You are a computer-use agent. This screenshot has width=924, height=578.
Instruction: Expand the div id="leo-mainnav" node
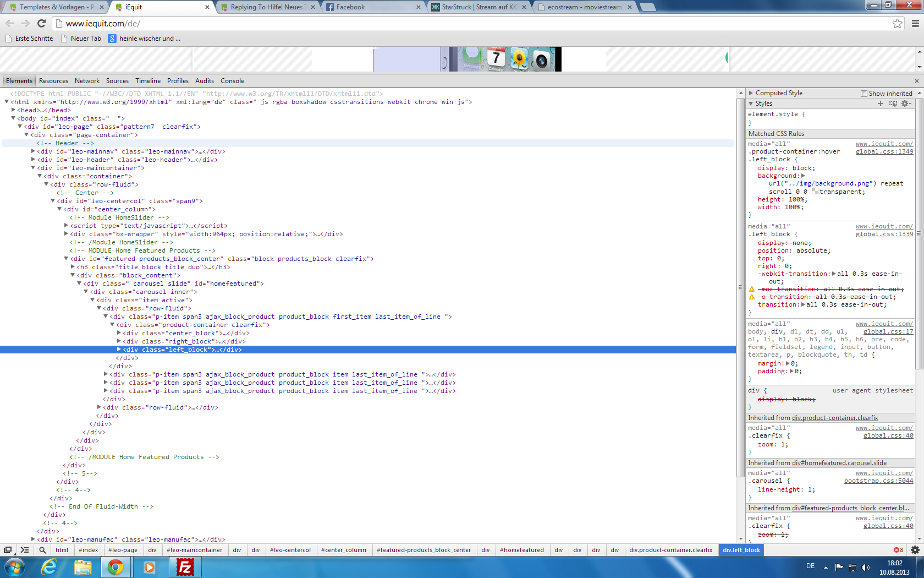33,151
